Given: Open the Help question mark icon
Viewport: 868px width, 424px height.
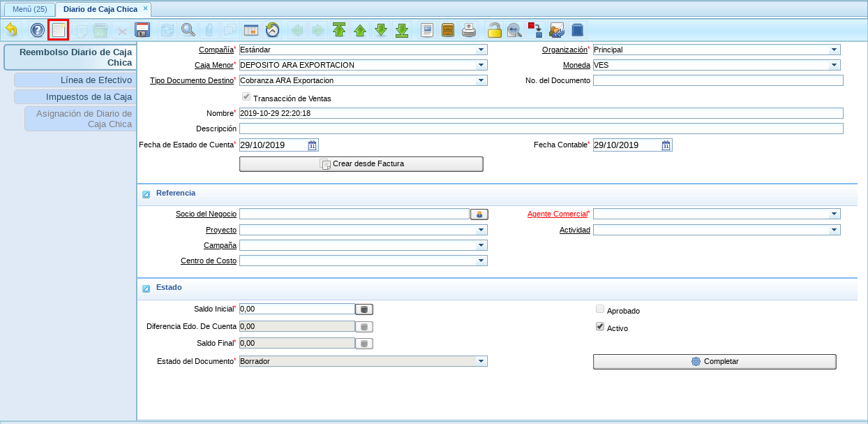Looking at the screenshot, I should pos(37,30).
